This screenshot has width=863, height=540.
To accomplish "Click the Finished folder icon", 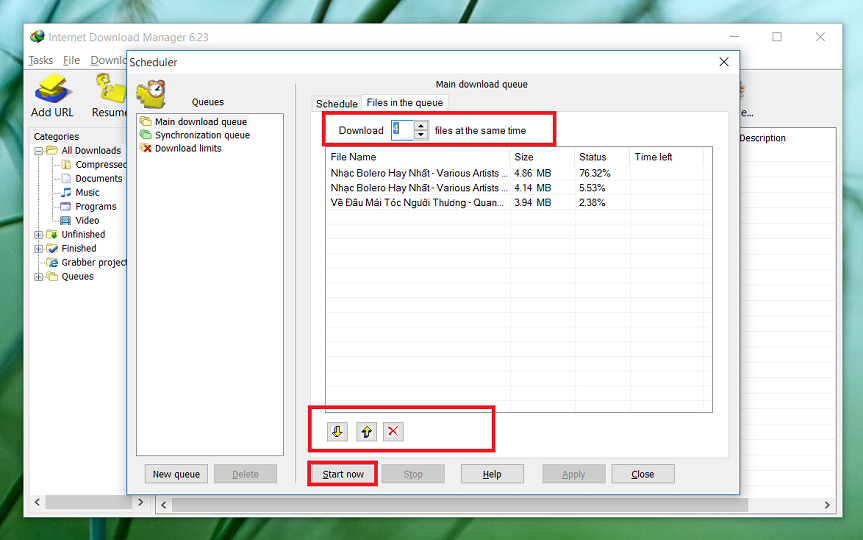I will (x=52, y=248).
